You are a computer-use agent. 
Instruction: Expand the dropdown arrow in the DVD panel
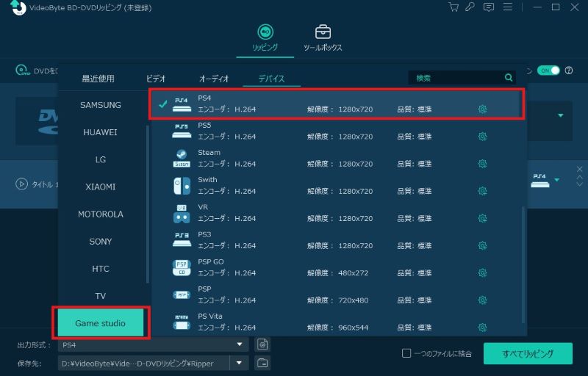coord(561,115)
